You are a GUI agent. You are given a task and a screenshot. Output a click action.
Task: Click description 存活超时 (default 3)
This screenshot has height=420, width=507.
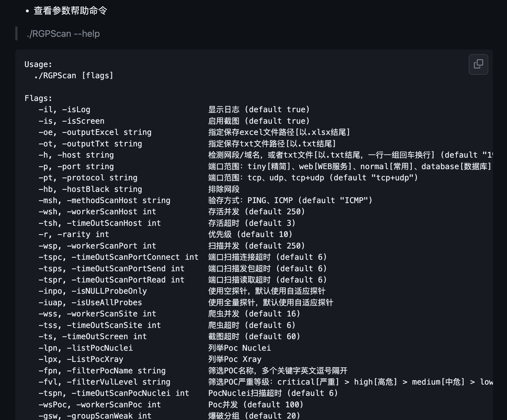pyautogui.click(x=252, y=223)
